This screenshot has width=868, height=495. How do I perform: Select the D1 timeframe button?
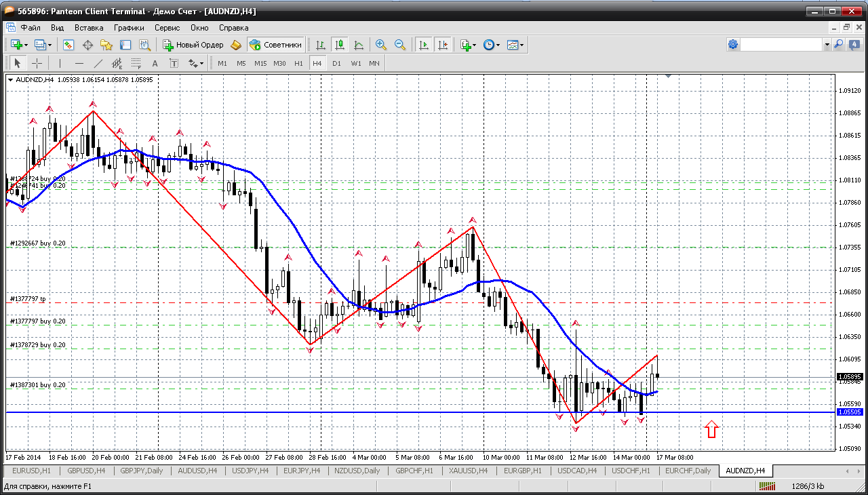[336, 63]
